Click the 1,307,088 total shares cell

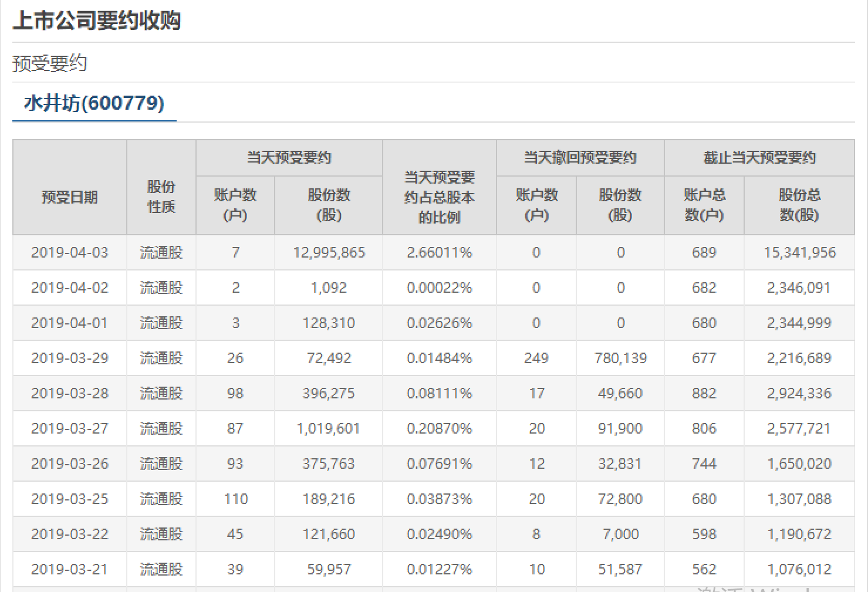click(x=799, y=499)
